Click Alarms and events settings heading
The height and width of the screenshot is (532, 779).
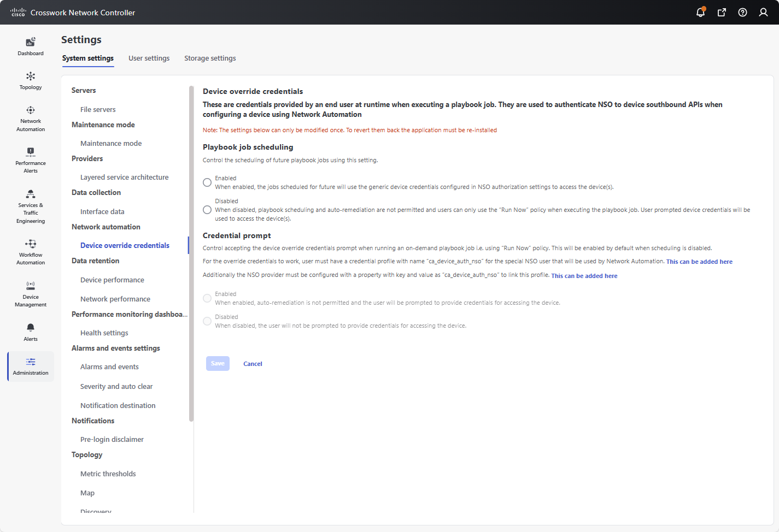(x=116, y=348)
